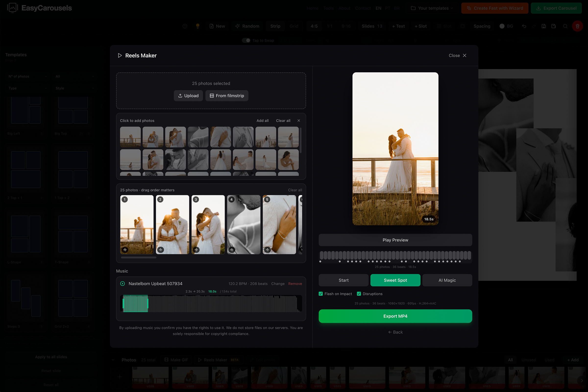Click New in the editor toolbar
This screenshot has width=588, height=392.
[x=217, y=26]
